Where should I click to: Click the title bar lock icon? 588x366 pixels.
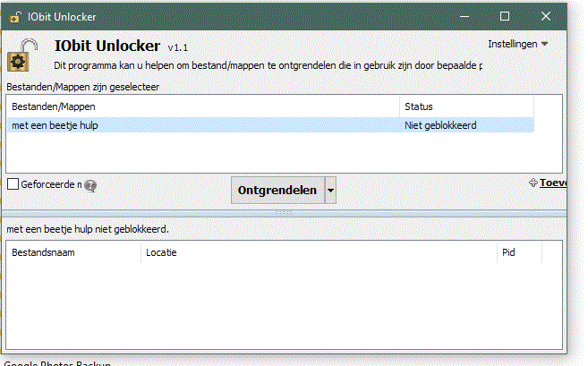click(x=15, y=16)
